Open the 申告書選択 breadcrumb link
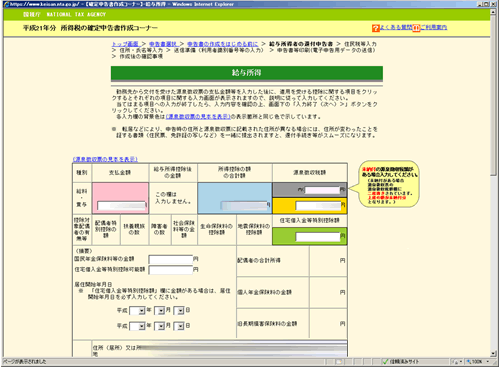 (163, 44)
